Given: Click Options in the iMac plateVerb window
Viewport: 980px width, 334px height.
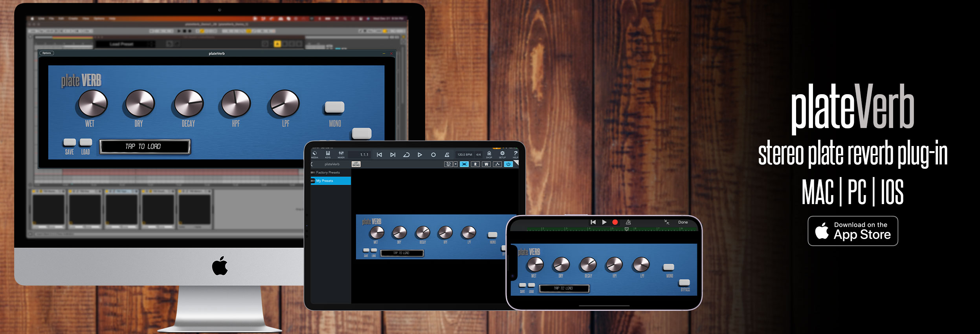Looking at the screenshot, I should coord(47,53).
